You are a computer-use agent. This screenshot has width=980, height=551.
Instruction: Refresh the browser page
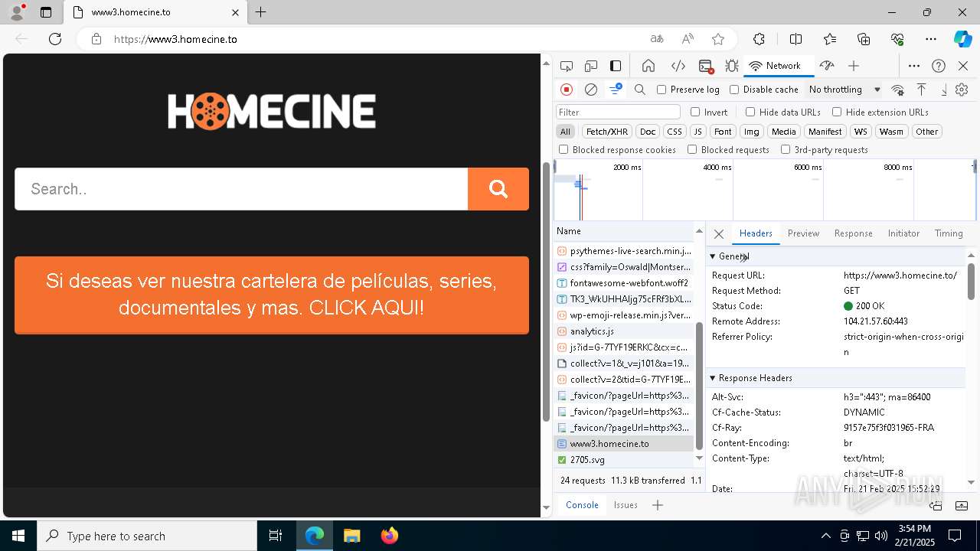(x=55, y=39)
